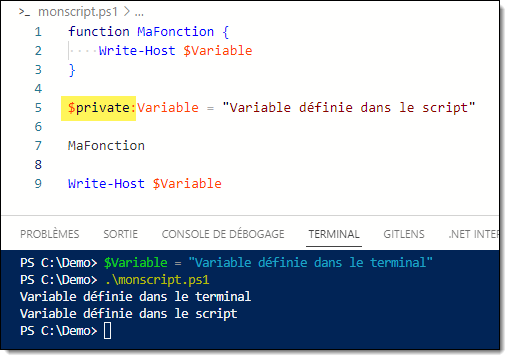Click the PowerShell file icon in breadcrumb
Screen dimensions: 510x360
pyautogui.click(x=24, y=12)
